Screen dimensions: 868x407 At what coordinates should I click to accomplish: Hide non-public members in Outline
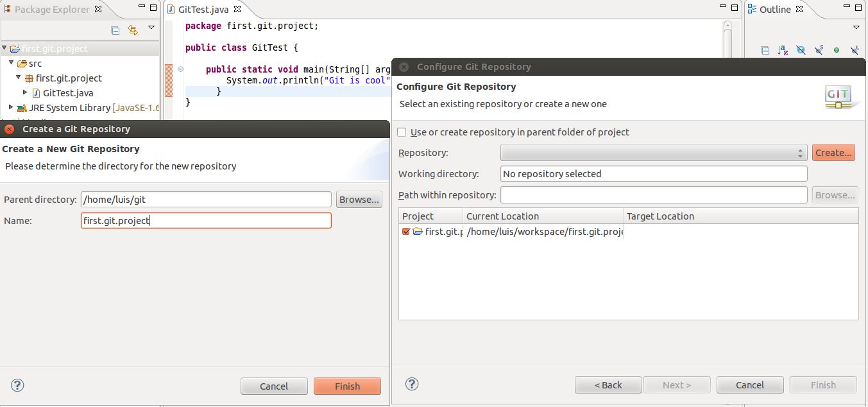pyautogui.click(x=837, y=50)
